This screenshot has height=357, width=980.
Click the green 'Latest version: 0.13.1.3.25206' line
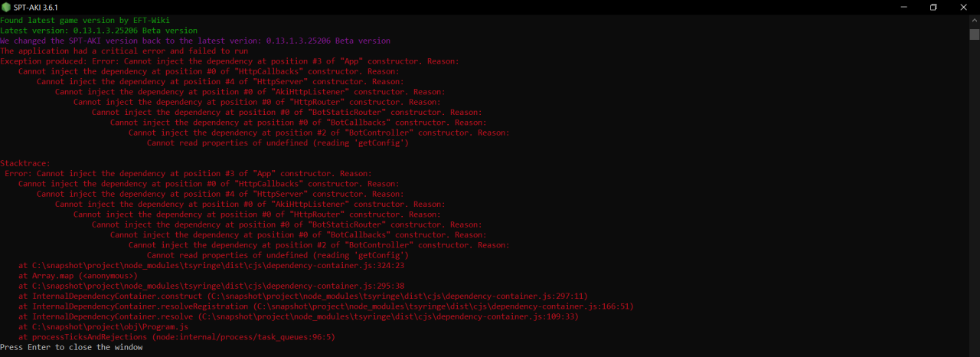click(x=99, y=31)
